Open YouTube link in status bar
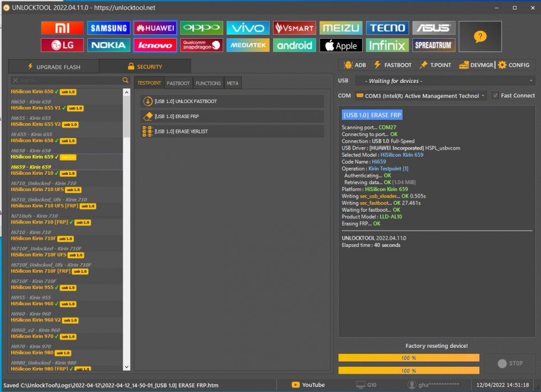 click(x=308, y=385)
